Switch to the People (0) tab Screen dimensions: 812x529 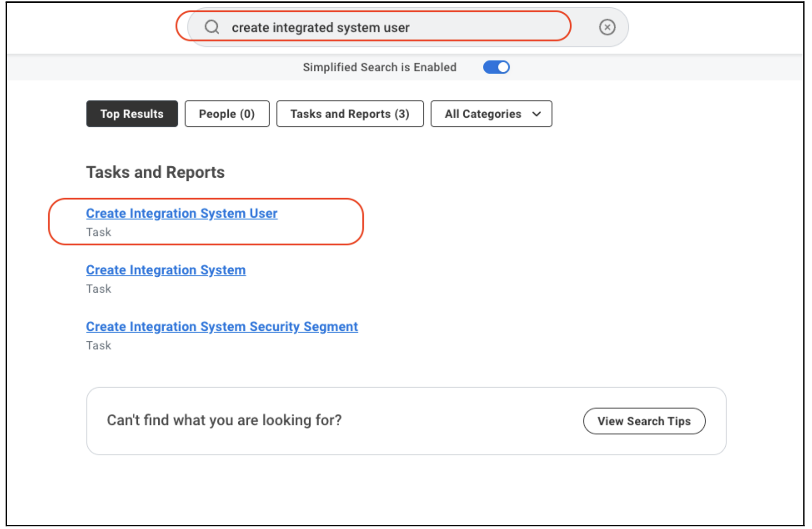pos(227,114)
